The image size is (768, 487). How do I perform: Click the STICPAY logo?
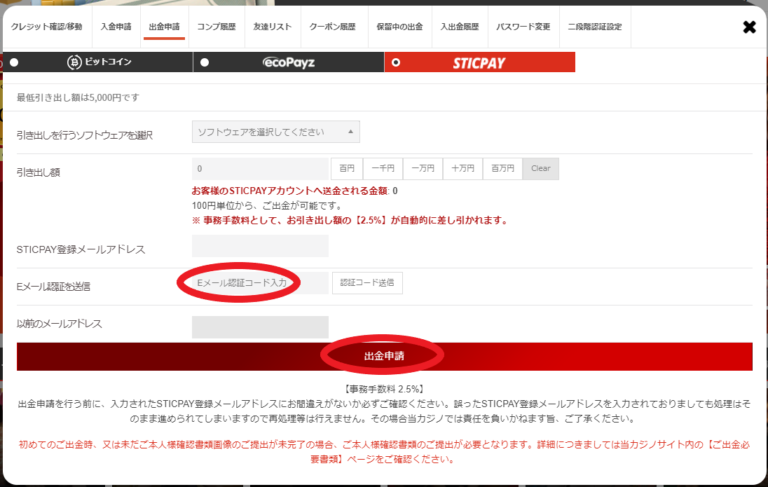click(x=479, y=63)
